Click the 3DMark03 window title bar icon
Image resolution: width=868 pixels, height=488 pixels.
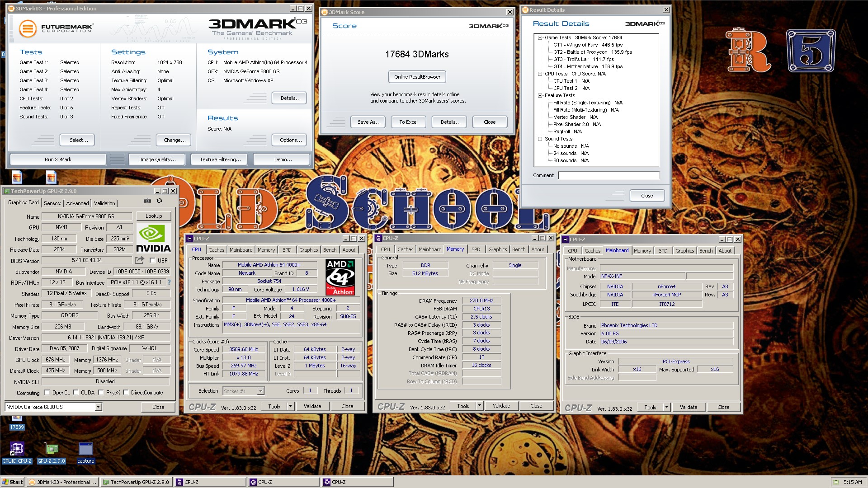[11, 9]
